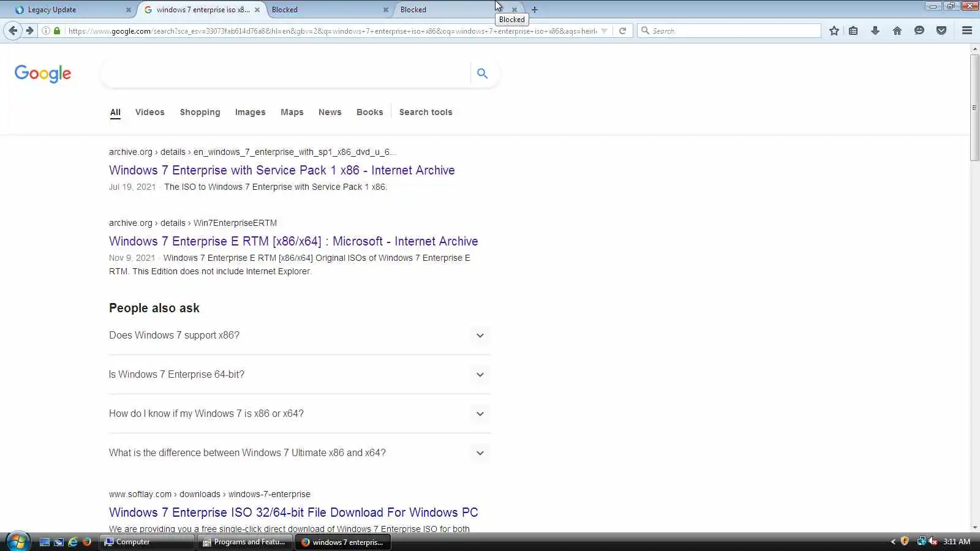
Task: Launch Internet Explorer from quick launch
Action: [x=73, y=542]
